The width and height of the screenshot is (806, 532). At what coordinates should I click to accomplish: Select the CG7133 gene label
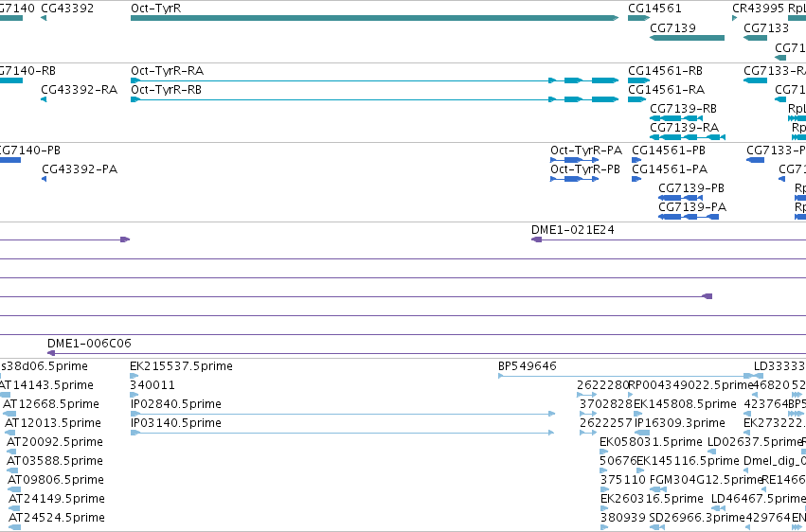click(x=766, y=27)
